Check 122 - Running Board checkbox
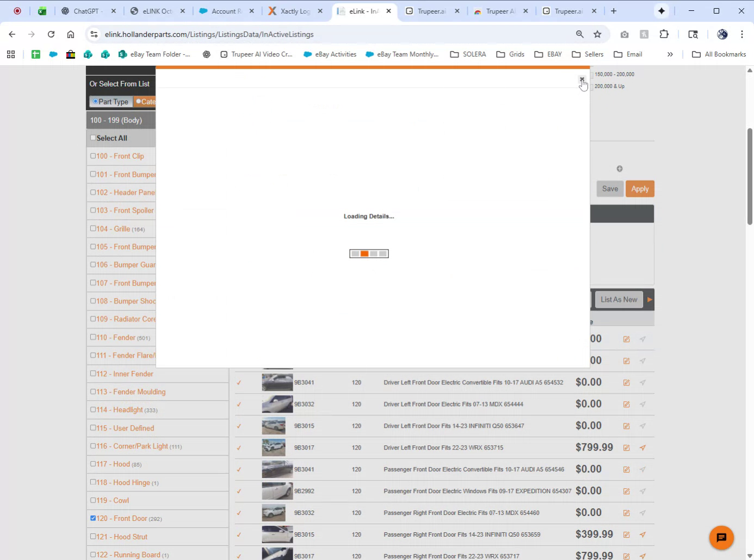 click(x=93, y=555)
